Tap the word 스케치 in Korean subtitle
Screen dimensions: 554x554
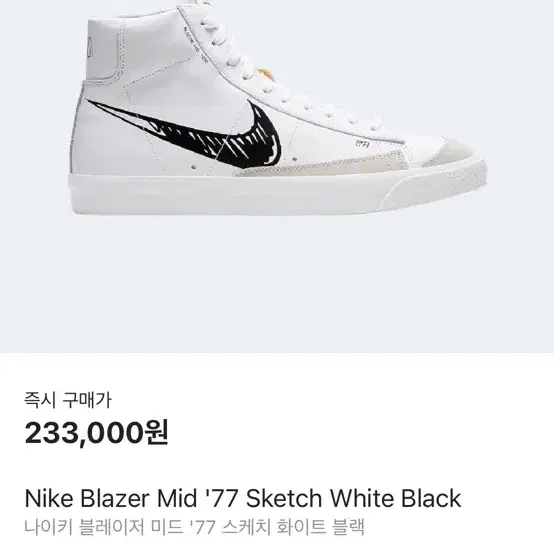(x=246, y=527)
